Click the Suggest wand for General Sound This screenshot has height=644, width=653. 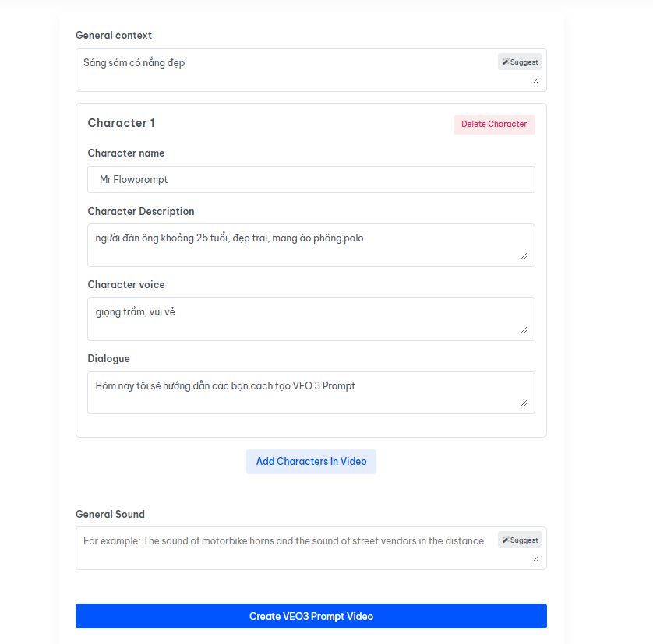[x=520, y=540]
